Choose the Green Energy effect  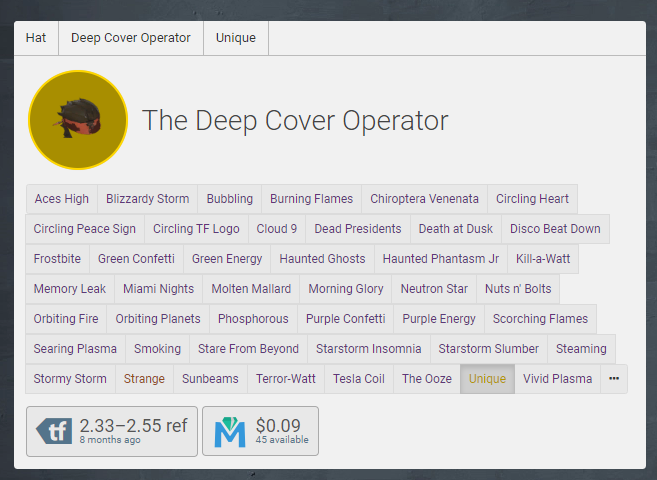227,259
